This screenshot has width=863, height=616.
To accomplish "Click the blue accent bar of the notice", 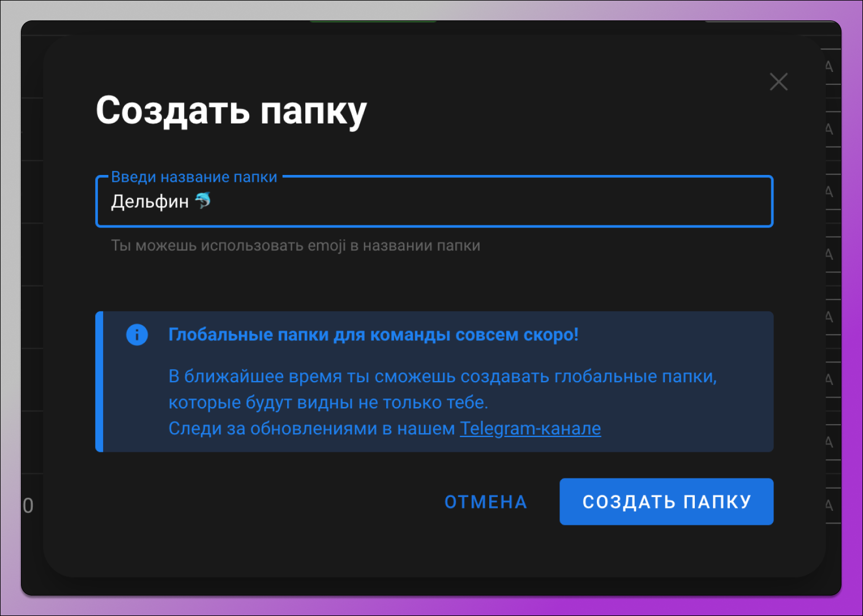I will pos(99,380).
